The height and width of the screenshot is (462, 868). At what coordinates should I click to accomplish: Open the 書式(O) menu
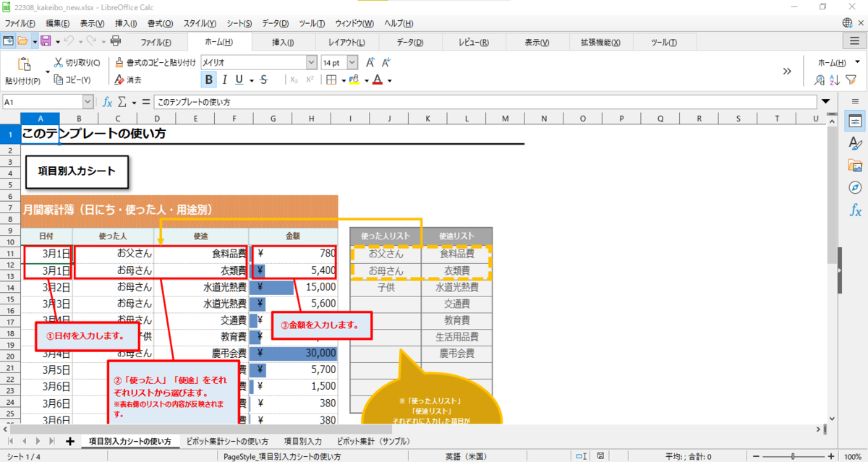[x=159, y=24]
